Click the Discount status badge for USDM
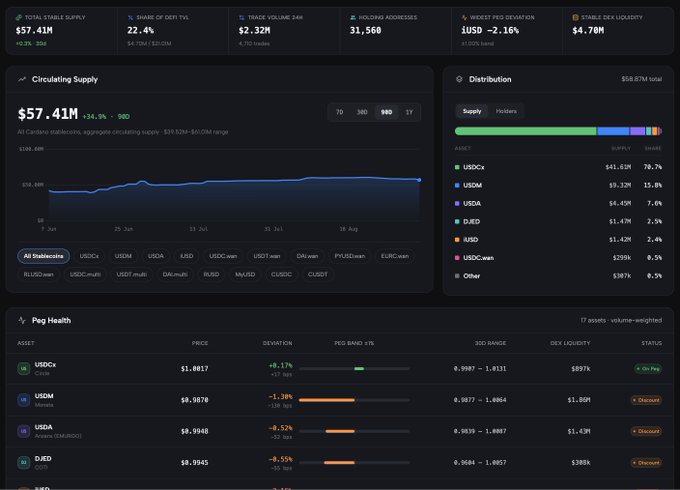The image size is (680, 490). pyautogui.click(x=646, y=400)
